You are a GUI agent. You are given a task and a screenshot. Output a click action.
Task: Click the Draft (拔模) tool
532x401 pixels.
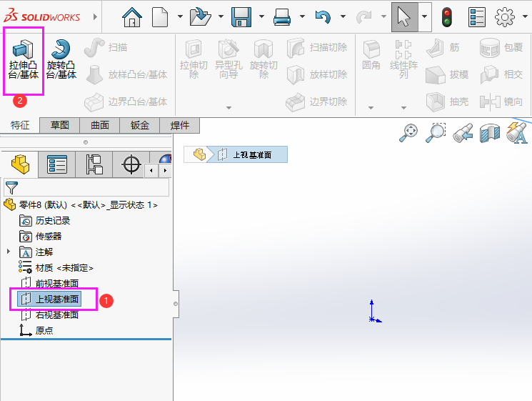tap(447, 75)
